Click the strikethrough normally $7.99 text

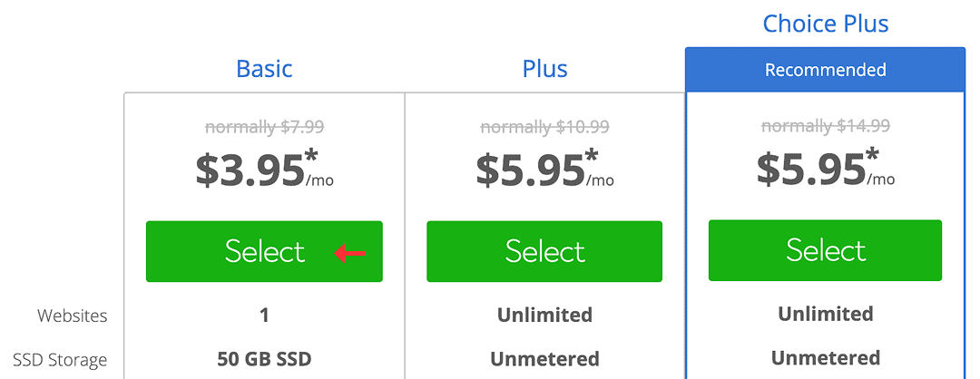[264, 127]
